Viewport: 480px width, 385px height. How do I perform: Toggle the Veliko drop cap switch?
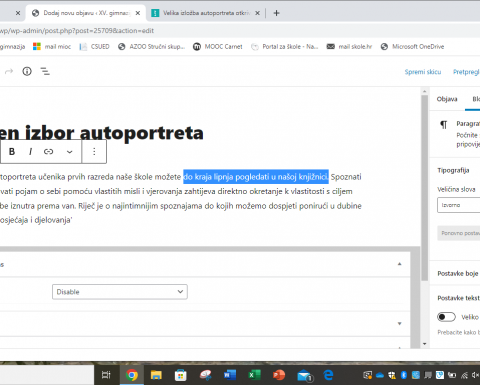pyautogui.click(x=446, y=317)
